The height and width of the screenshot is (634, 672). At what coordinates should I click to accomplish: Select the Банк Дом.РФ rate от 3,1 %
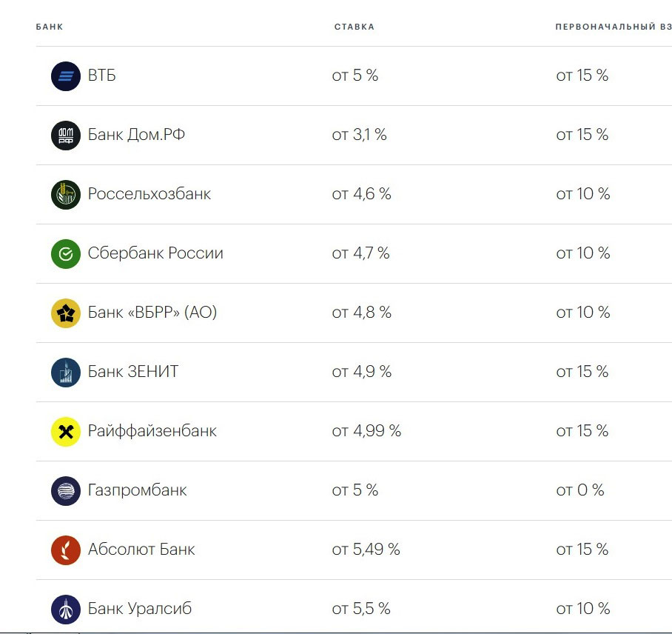(359, 135)
